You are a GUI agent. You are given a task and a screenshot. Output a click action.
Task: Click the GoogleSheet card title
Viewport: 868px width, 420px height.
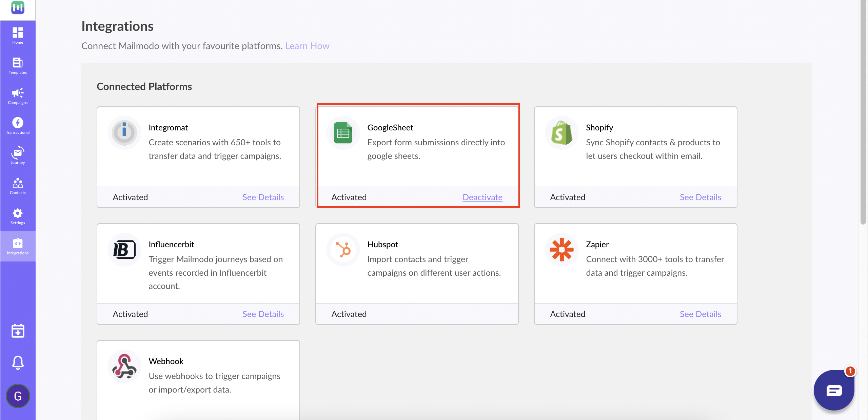point(390,127)
